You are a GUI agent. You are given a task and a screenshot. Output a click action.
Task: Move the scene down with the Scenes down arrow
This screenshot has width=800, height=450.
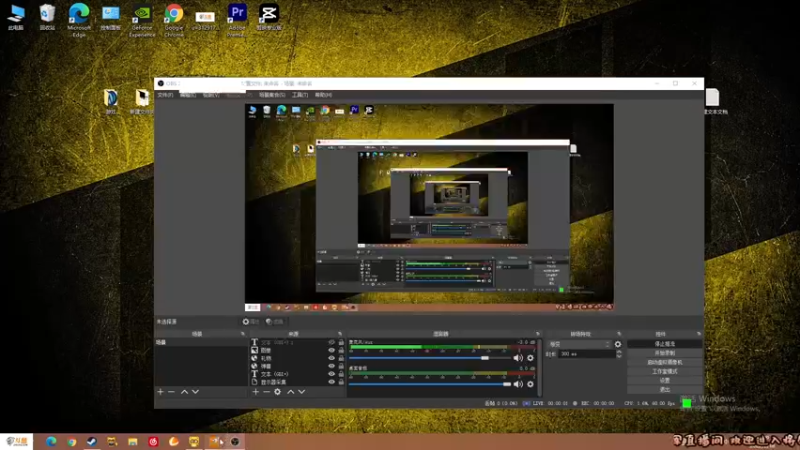(x=195, y=392)
